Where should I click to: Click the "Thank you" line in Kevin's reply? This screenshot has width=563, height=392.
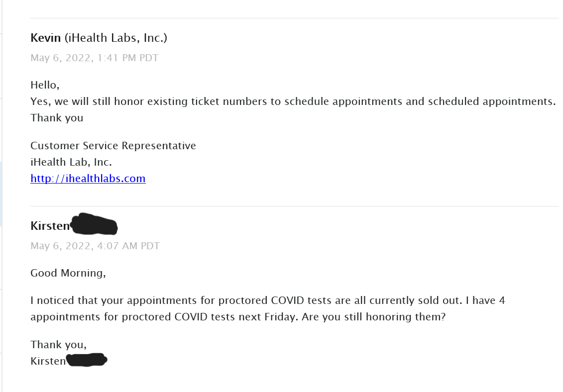click(x=57, y=118)
